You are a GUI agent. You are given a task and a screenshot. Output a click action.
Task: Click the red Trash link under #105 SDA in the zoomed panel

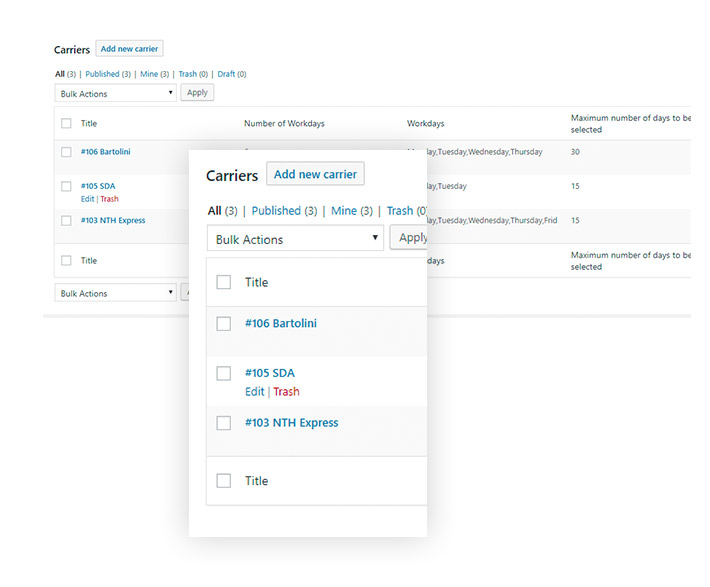pyautogui.click(x=286, y=392)
